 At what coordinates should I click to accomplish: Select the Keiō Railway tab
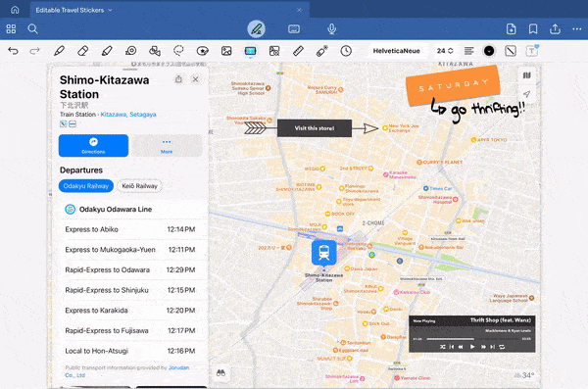point(139,186)
